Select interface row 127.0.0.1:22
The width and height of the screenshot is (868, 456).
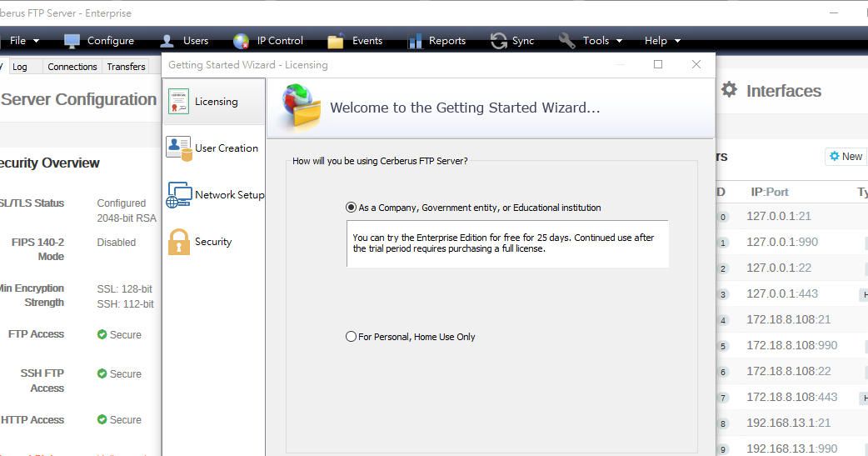791,268
